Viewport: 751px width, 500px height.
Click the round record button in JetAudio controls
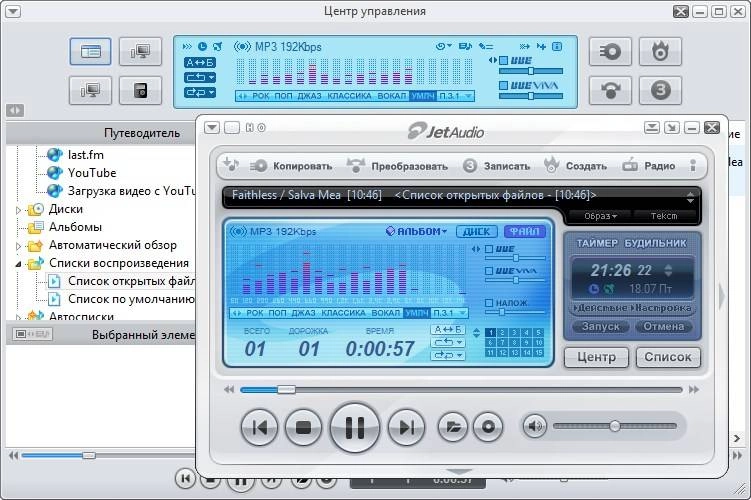pos(488,427)
